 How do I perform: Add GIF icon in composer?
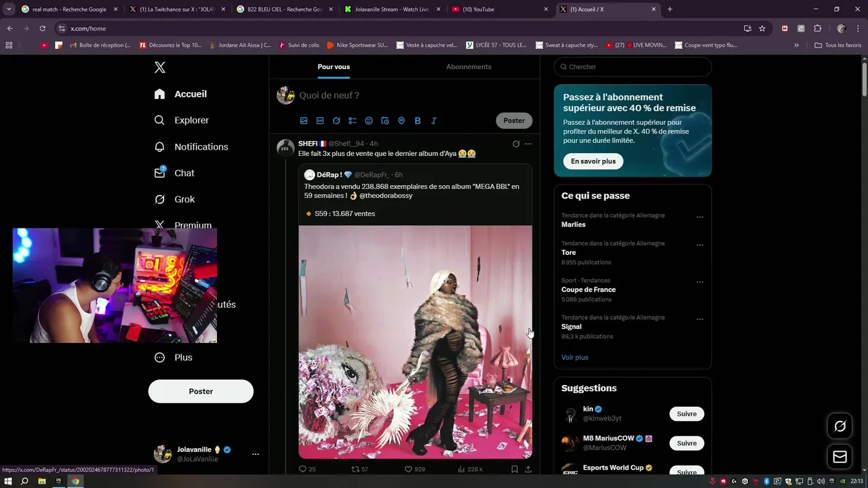320,121
